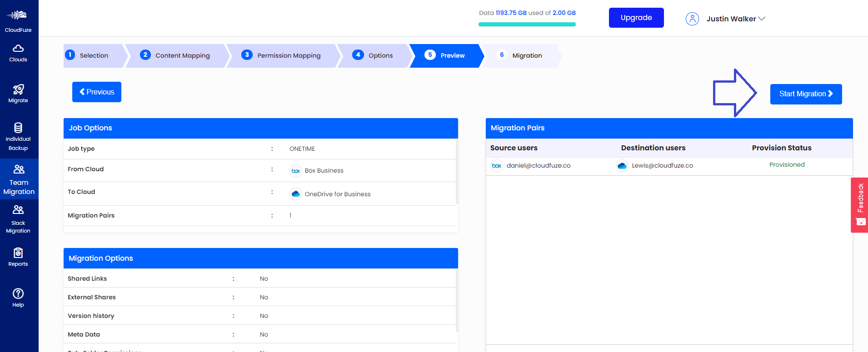
Task: Select source user daniel@cloudfuze.co
Action: 539,166
